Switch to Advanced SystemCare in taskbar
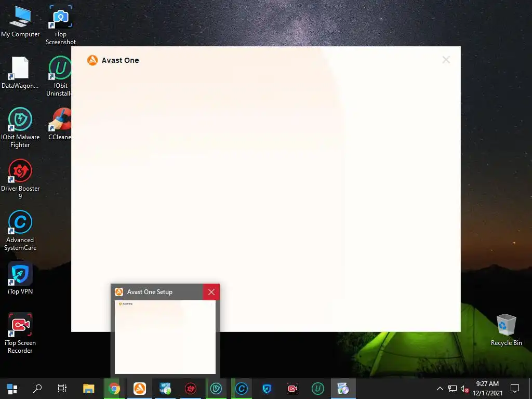Image resolution: width=532 pixels, height=399 pixels. coord(241,389)
